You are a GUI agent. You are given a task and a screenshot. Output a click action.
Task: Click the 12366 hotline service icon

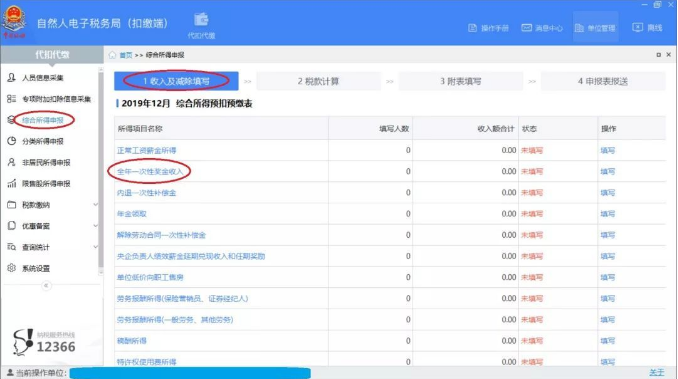tap(23, 342)
